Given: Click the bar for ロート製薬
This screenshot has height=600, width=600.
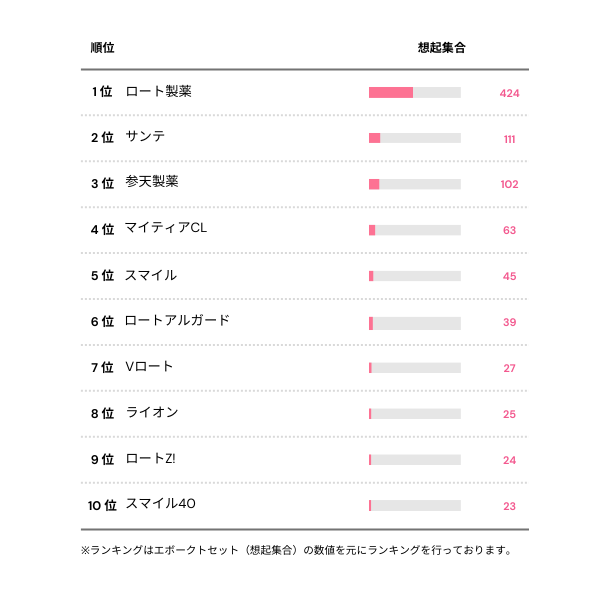Looking at the screenshot, I should (414, 93).
